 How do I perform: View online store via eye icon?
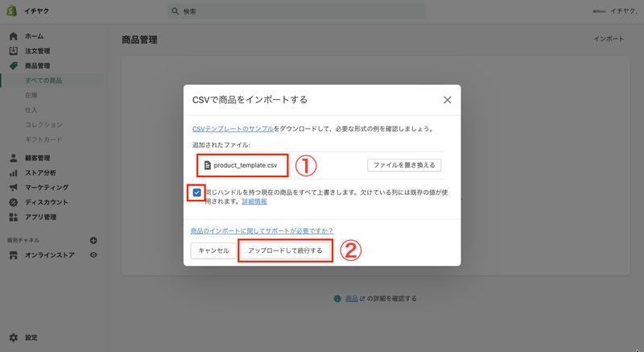tap(93, 255)
